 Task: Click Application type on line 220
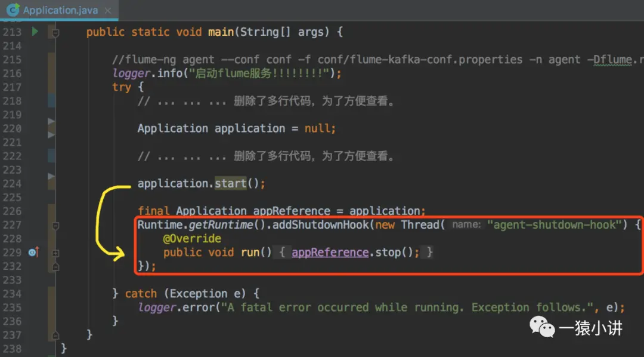click(x=172, y=128)
